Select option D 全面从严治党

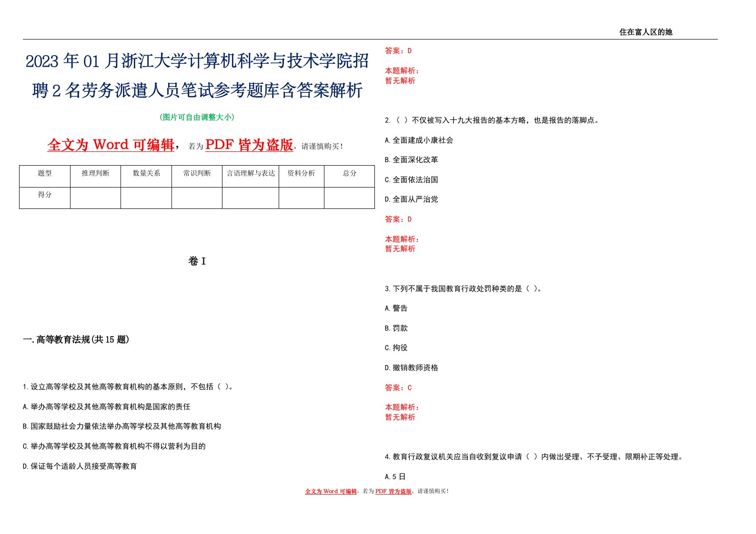[x=412, y=199]
